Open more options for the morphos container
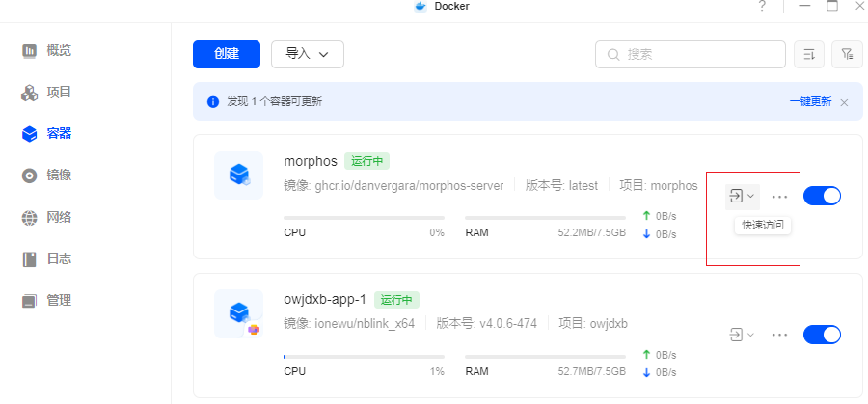The width and height of the screenshot is (868, 404). coord(779,197)
